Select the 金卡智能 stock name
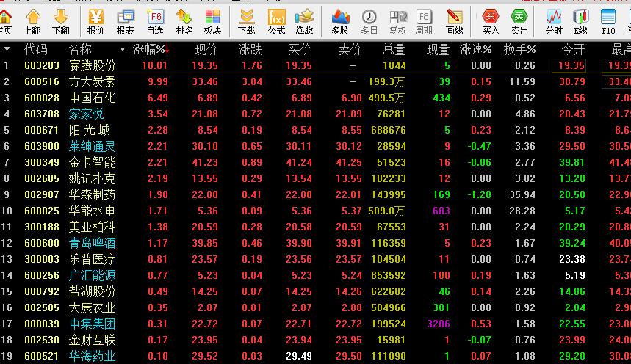The width and height of the screenshot is (631, 364). 92,162
